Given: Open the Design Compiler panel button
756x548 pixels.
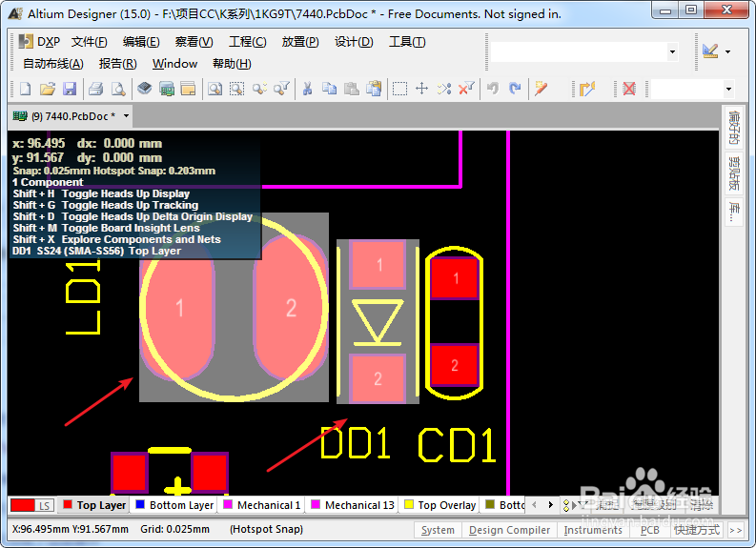Looking at the screenshot, I should click(x=509, y=530).
